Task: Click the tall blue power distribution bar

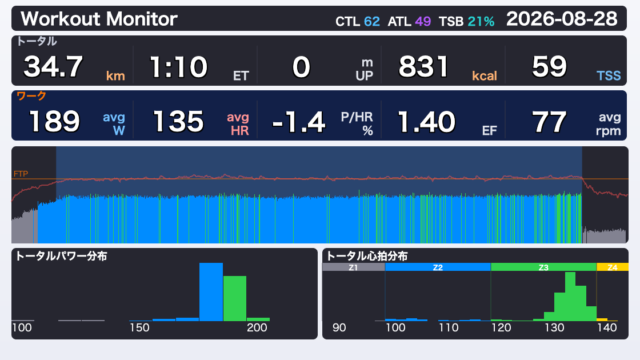Action: [x=211, y=292]
